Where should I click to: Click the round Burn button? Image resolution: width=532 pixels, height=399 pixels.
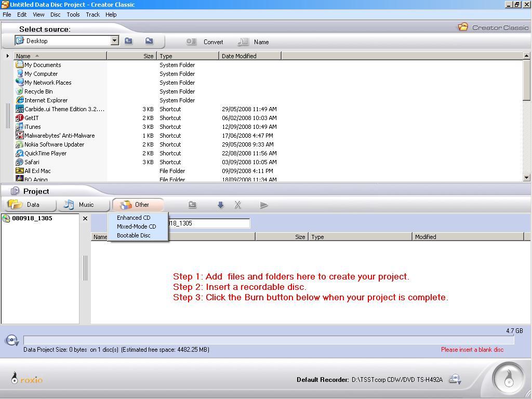pos(508,379)
